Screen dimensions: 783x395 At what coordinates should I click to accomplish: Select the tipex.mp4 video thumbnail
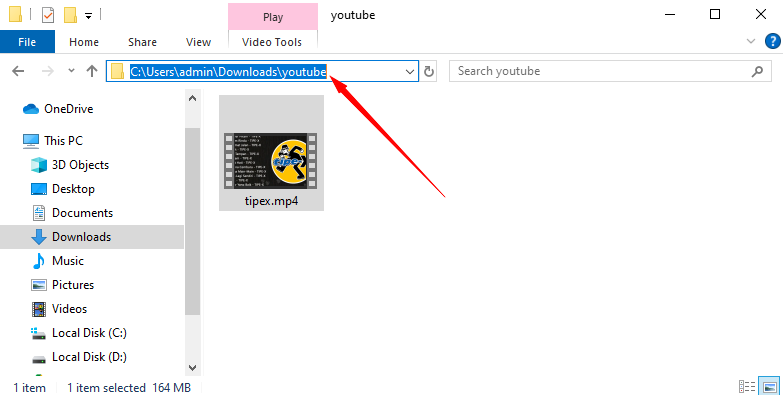click(271, 153)
